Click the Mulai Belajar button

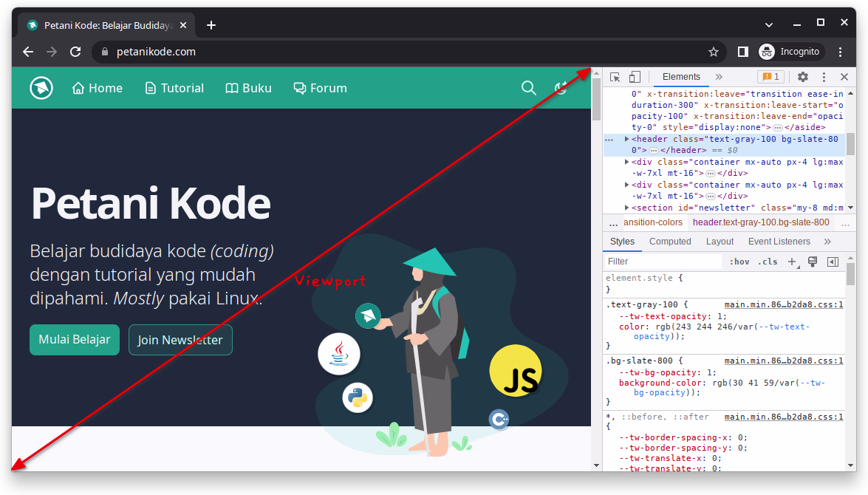tap(74, 340)
